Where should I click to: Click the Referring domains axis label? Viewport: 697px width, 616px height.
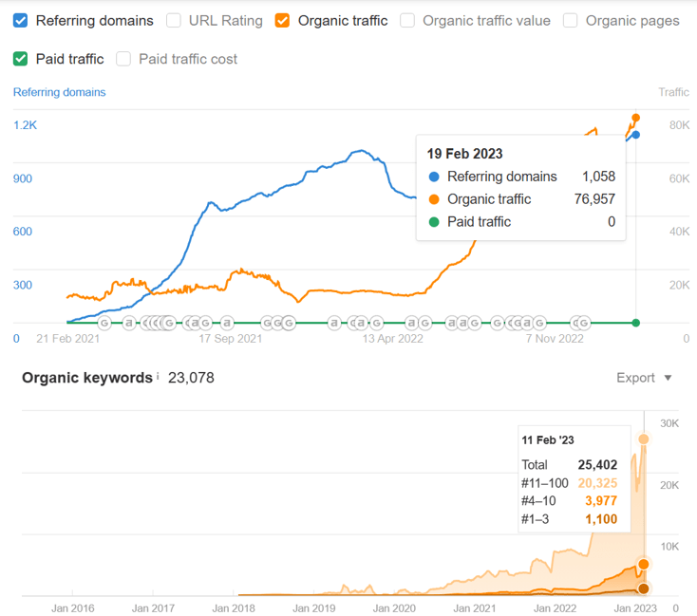(x=59, y=92)
